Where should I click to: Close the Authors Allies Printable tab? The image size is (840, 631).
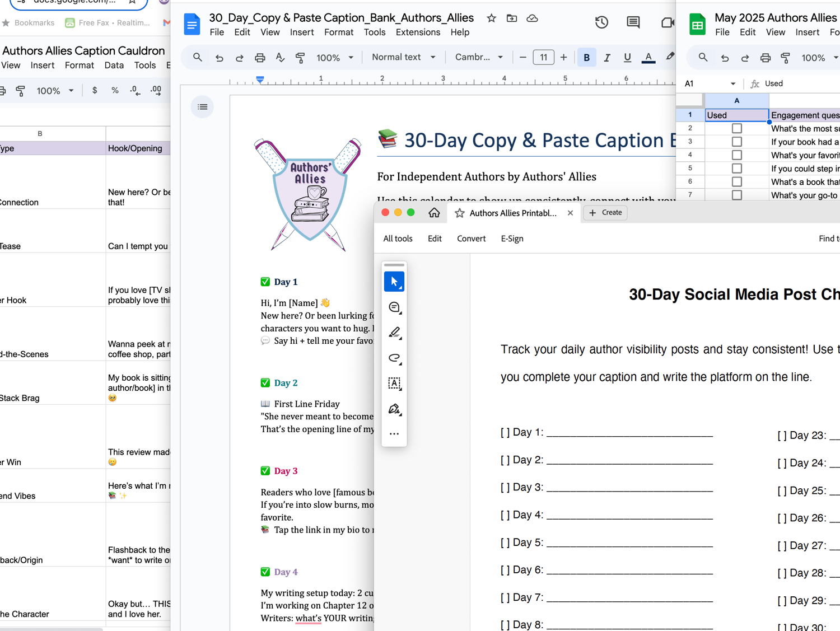570,213
